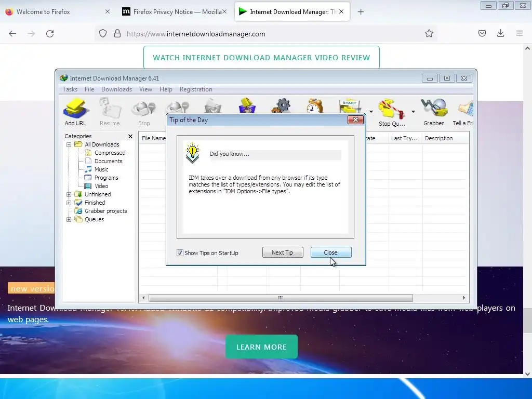Click the Options gear toolbar icon
Image resolution: width=532 pixels, height=399 pixels.
(x=281, y=105)
